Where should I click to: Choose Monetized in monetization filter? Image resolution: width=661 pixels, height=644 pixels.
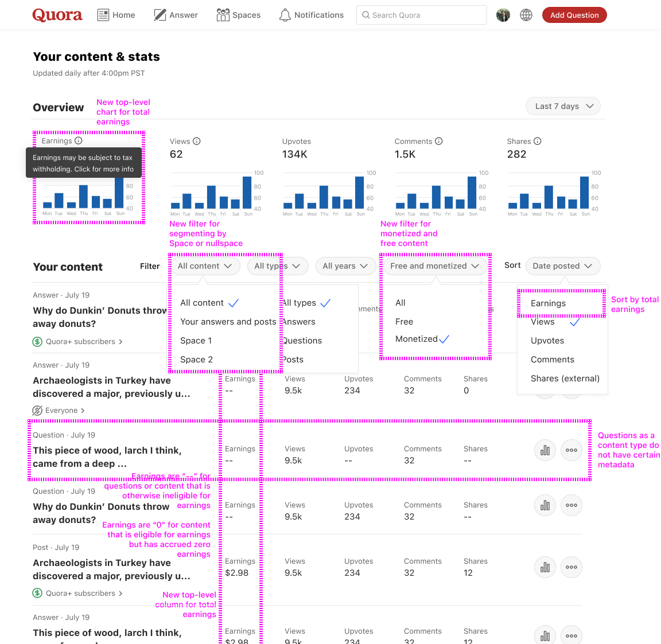point(417,339)
